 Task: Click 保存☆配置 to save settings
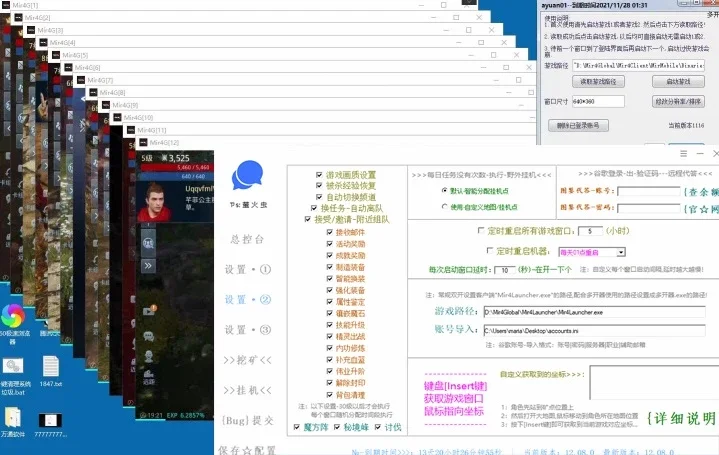point(247,450)
